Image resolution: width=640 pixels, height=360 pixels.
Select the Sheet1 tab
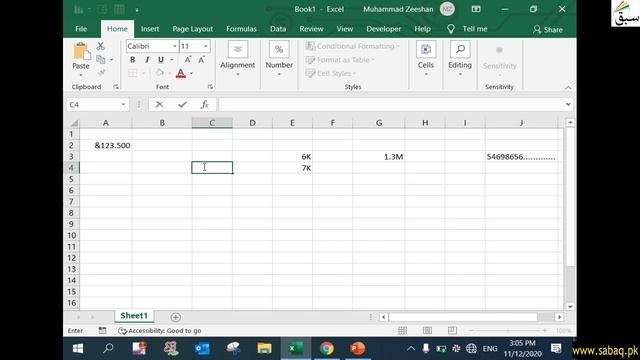point(134,316)
